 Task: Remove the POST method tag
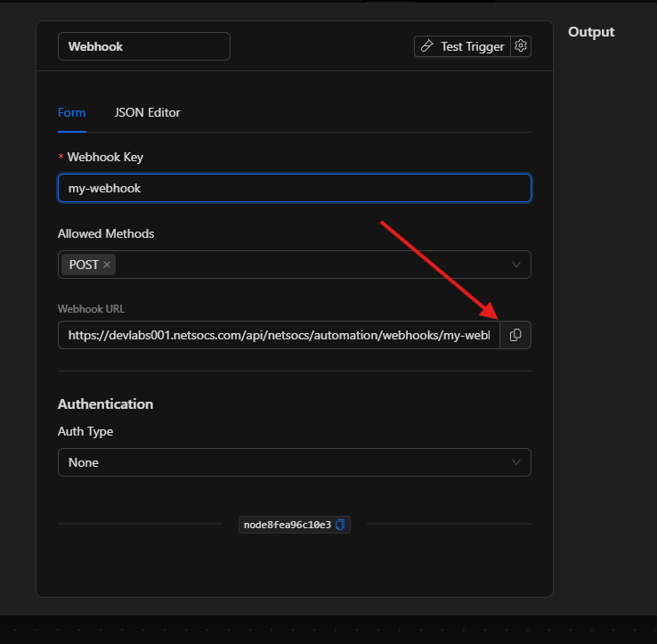[107, 265]
